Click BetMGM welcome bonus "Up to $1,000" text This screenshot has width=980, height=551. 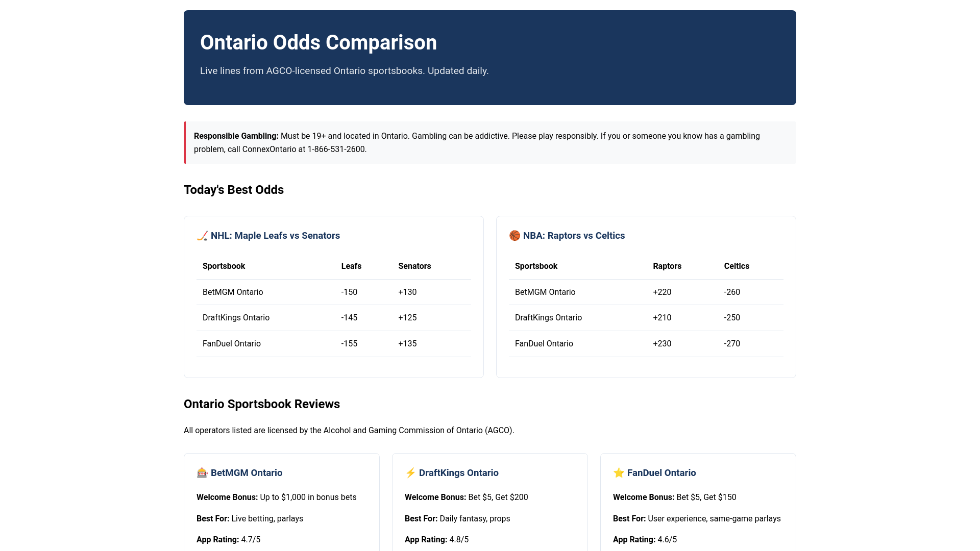point(308,497)
